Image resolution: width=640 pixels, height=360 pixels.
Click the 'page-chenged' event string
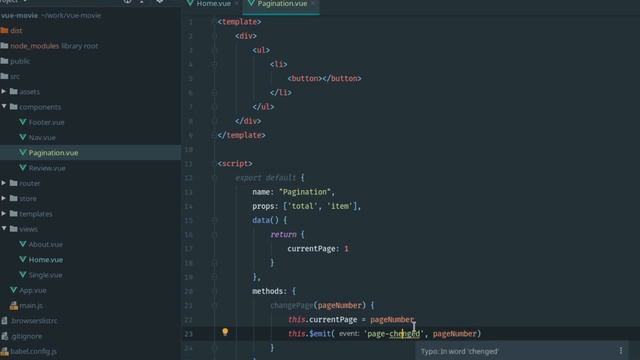(x=393, y=334)
